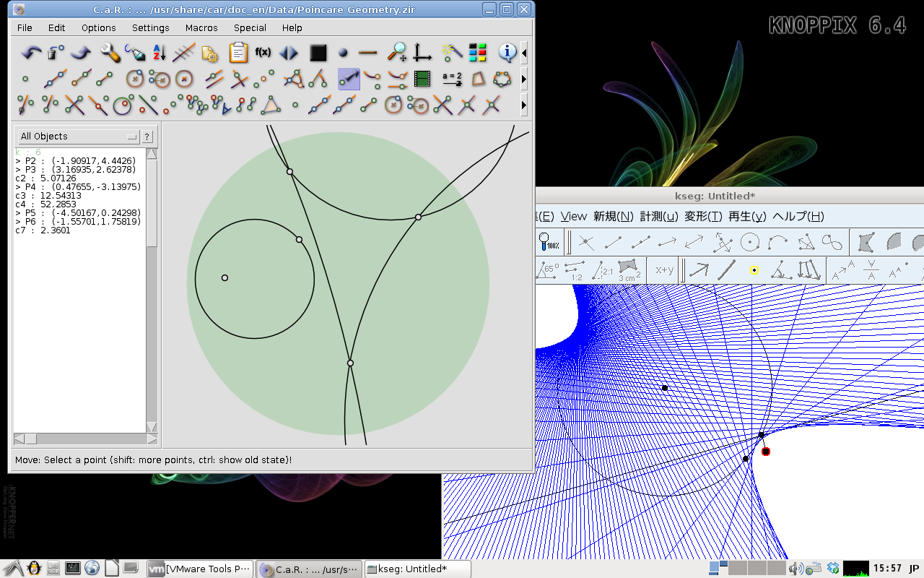Toggle the magic wand icon
Image resolution: width=924 pixels, height=578 pixels.
[450, 53]
